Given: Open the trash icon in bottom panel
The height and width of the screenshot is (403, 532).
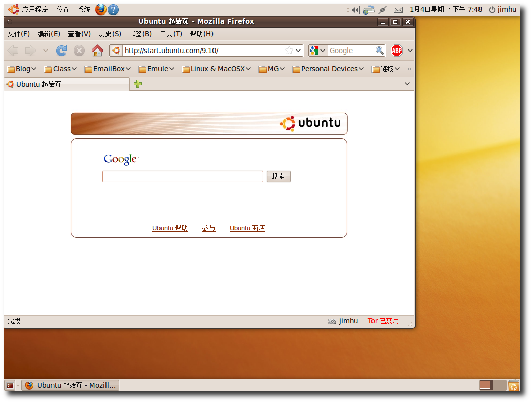Looking at the screenshot, I should click(514, 385).
